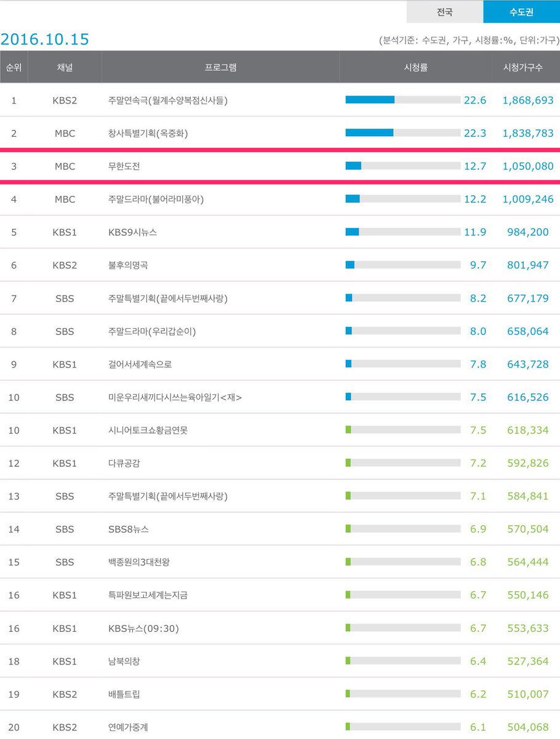This screenshot has width=560, height=739.
Task: Click the 1,868,693 household count
Action: pos(528,100)
